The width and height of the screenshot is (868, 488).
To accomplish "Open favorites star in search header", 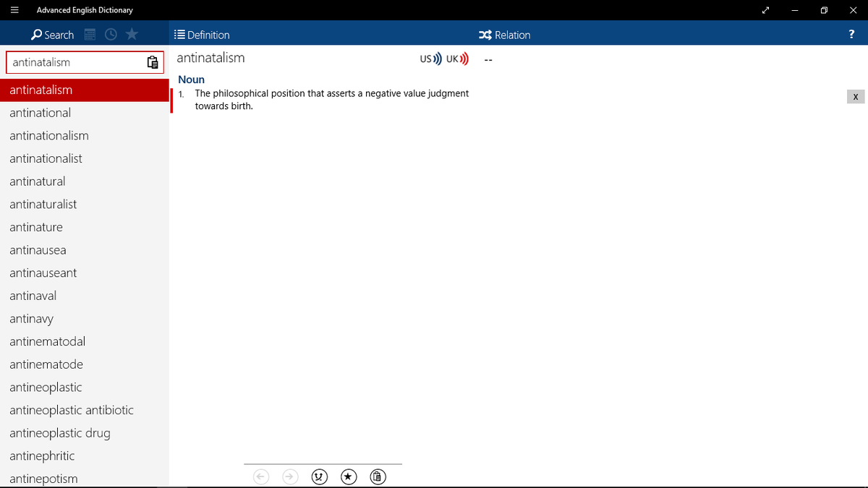I will click(x=132, y=34).
